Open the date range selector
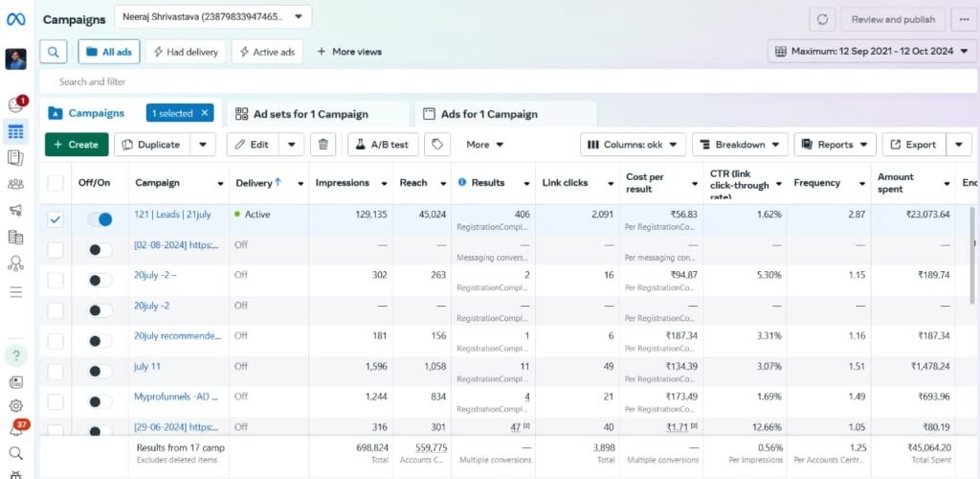The image size is (980, 479). point(872,51)
